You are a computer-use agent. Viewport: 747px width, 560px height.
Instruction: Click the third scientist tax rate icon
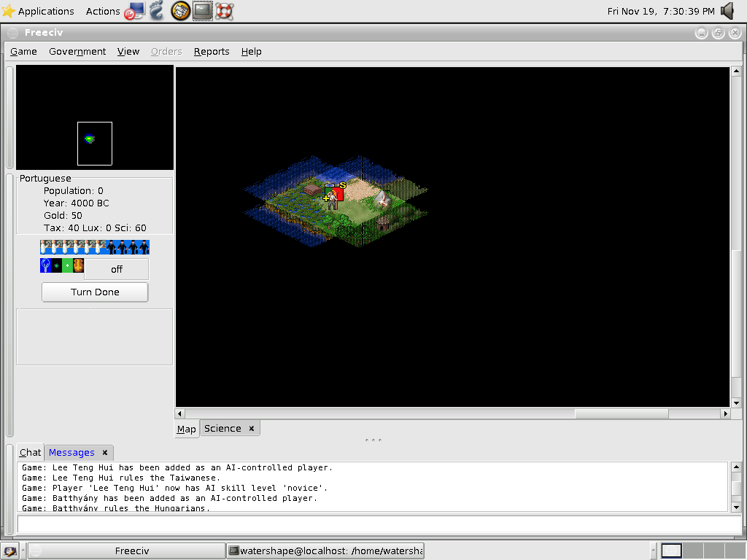click(67, 247)
